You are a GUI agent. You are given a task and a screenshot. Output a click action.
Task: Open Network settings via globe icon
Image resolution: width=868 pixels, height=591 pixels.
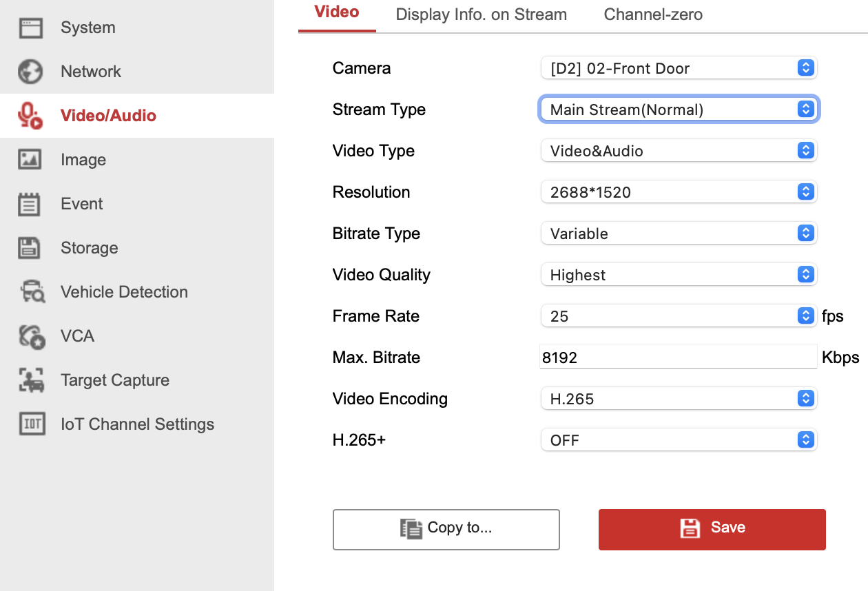pos(30,72)
